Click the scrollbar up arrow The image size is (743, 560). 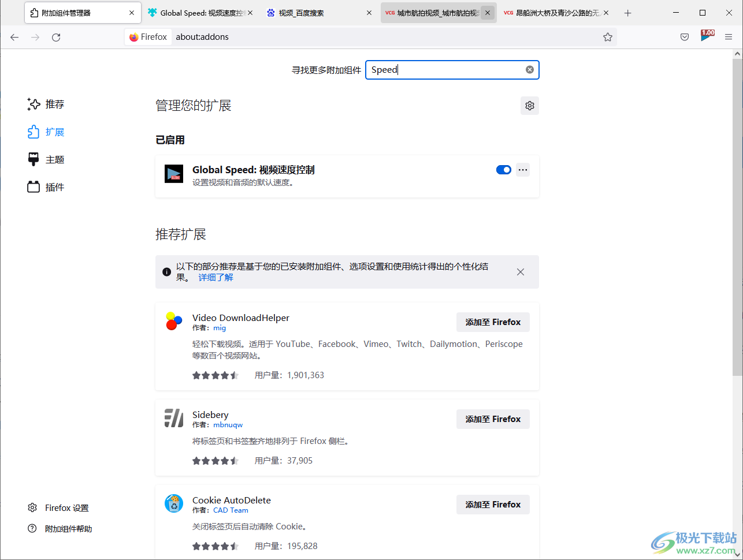tap(737, 54)
